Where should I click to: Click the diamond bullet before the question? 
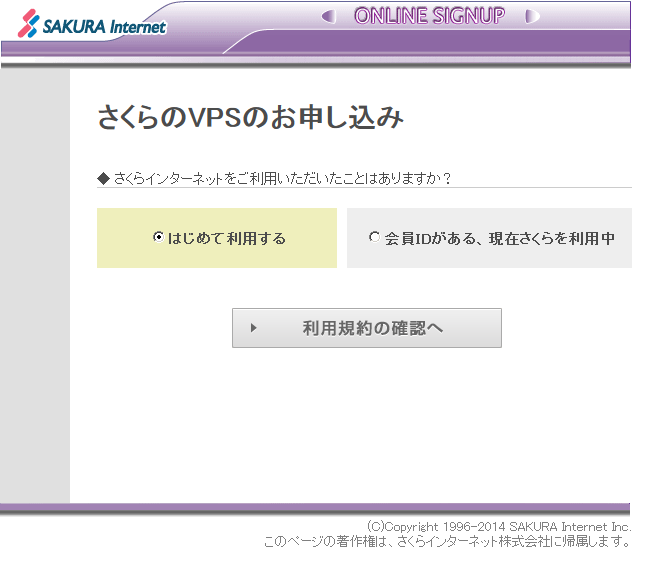(x=103, y=179)
